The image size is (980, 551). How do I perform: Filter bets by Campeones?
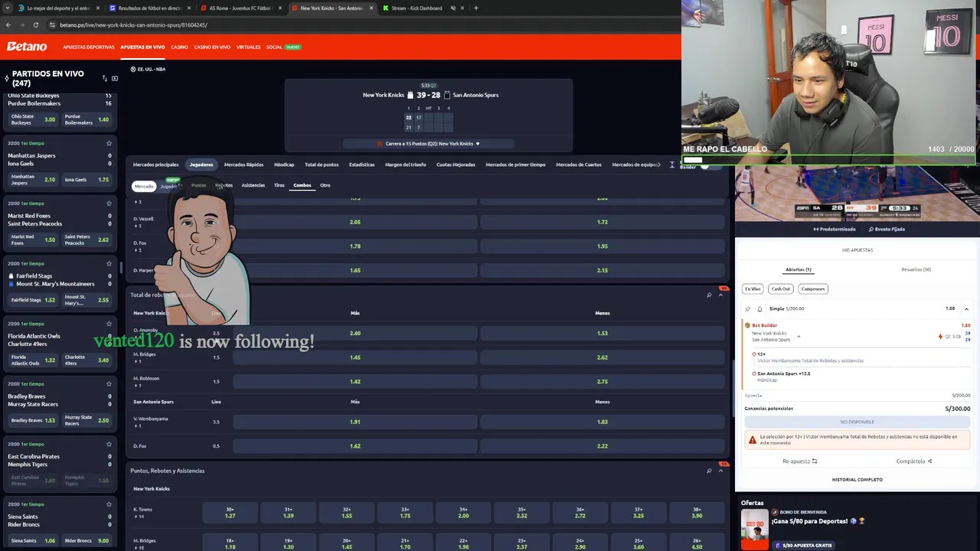point(812,289)
